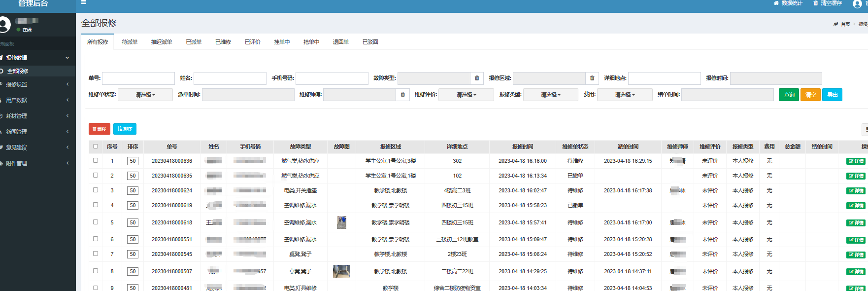Open the 已派单 tab
The image size is (868, 291).
tap(194, 42)
